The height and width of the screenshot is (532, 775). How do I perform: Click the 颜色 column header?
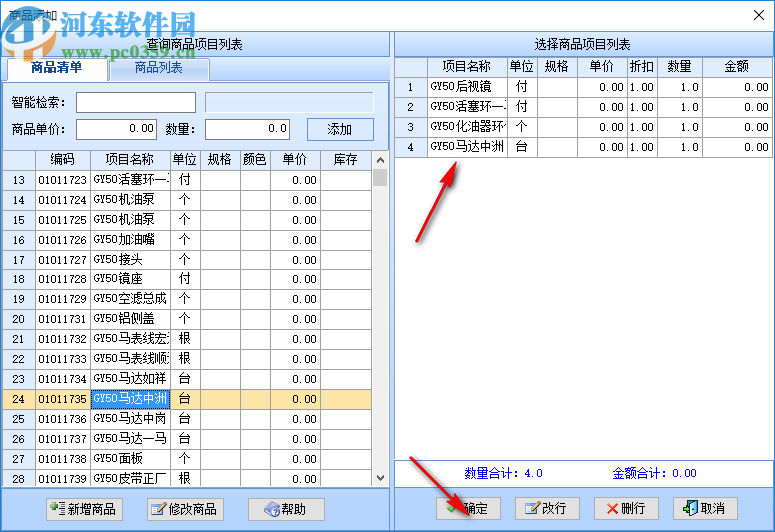(255, 159)
